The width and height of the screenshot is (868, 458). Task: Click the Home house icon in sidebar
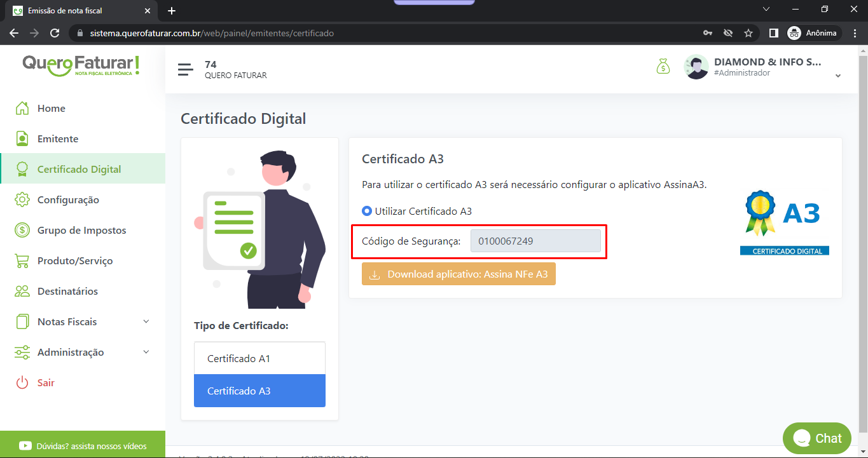(x=22, y=108)
